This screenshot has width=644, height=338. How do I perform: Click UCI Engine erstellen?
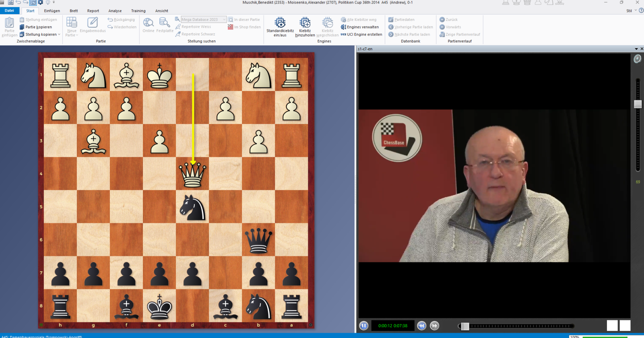tap(361, 35)
